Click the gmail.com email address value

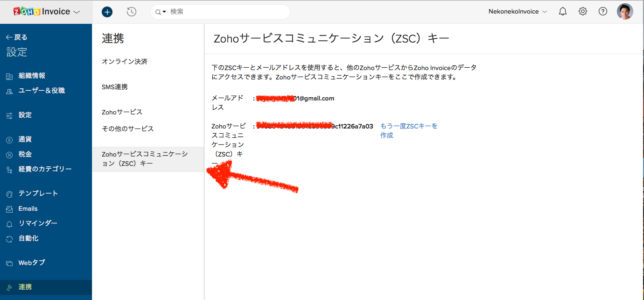click(x=295, y=98)
